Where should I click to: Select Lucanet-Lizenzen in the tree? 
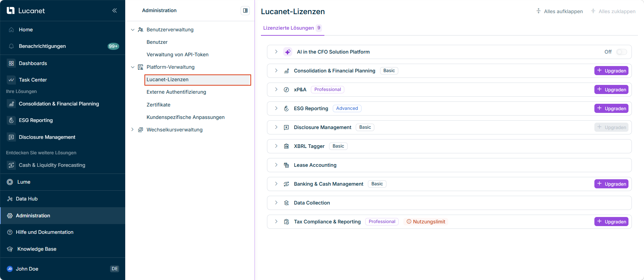[198, 80]
